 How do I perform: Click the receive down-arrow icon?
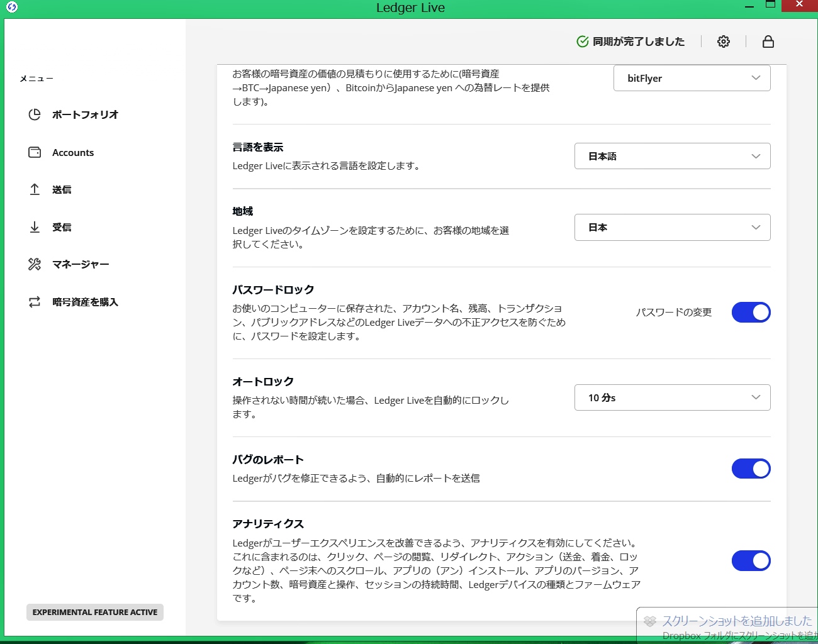[35, 227]
